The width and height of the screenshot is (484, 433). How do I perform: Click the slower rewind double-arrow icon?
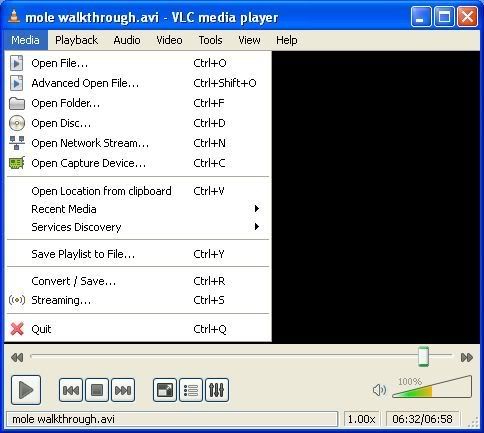pyautogui.click(x=17, y=358)
